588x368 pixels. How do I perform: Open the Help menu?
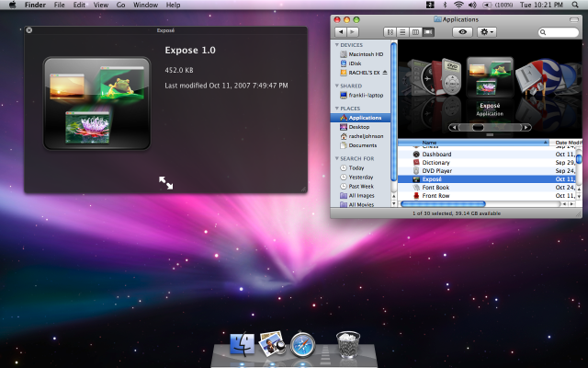(173, 5)
